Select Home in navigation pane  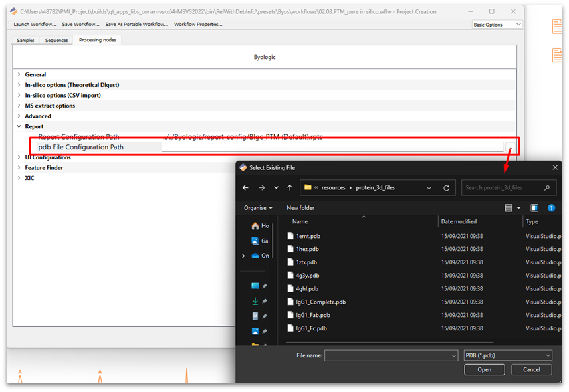pyautogui.click(x=260, y=226)
